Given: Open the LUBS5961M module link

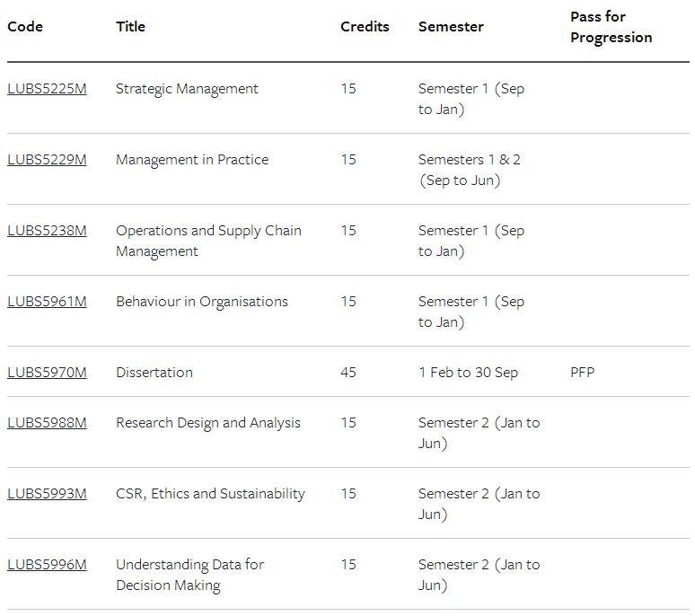Looking at the screenshot, I should [x=47, y=302].
